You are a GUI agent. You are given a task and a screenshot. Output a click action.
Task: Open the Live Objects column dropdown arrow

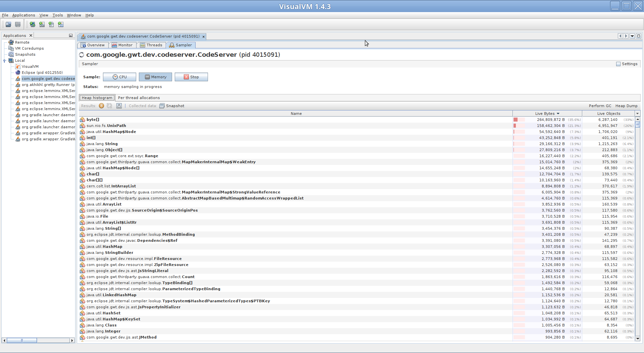(637, 114)
